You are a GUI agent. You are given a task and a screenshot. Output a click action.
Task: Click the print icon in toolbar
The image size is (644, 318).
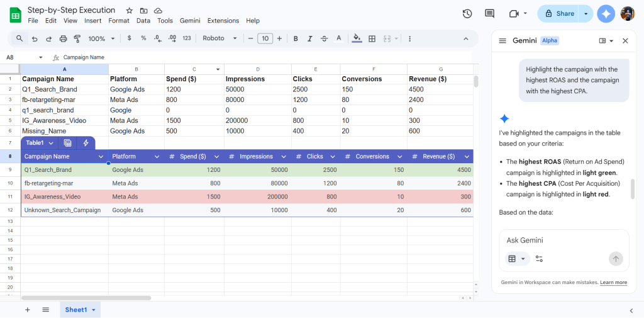63,38
